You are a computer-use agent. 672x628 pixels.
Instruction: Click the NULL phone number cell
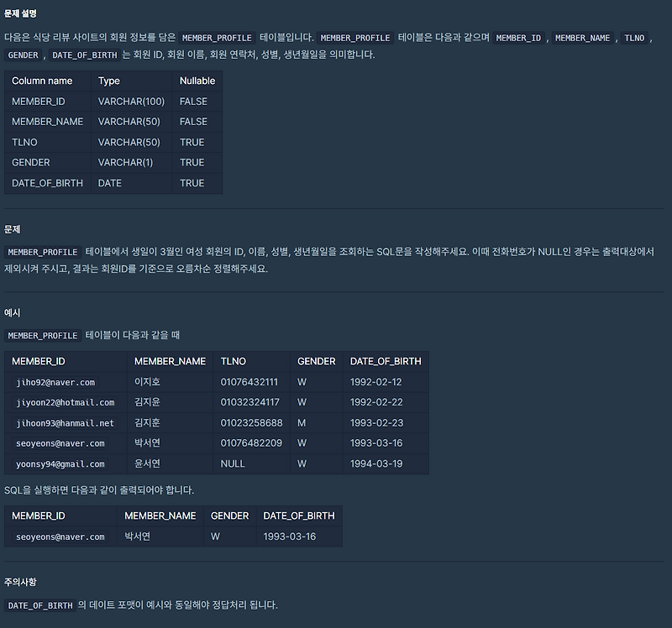click(233, 464)
